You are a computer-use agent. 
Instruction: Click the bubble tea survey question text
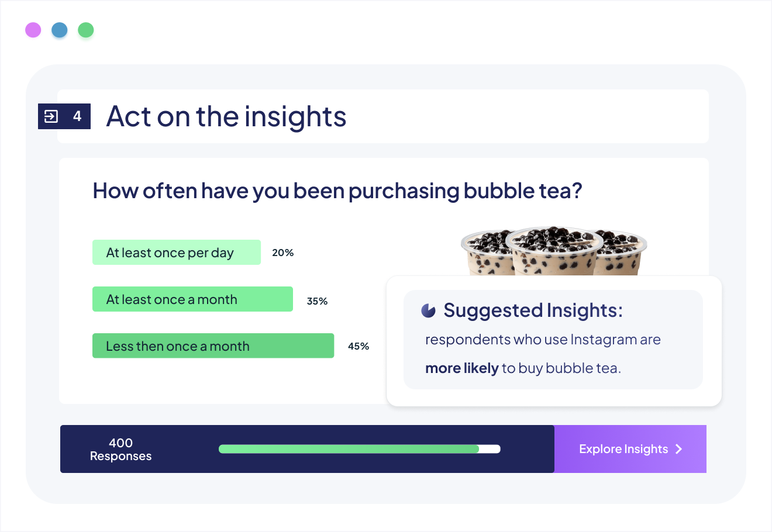click(x=337, y=191)
